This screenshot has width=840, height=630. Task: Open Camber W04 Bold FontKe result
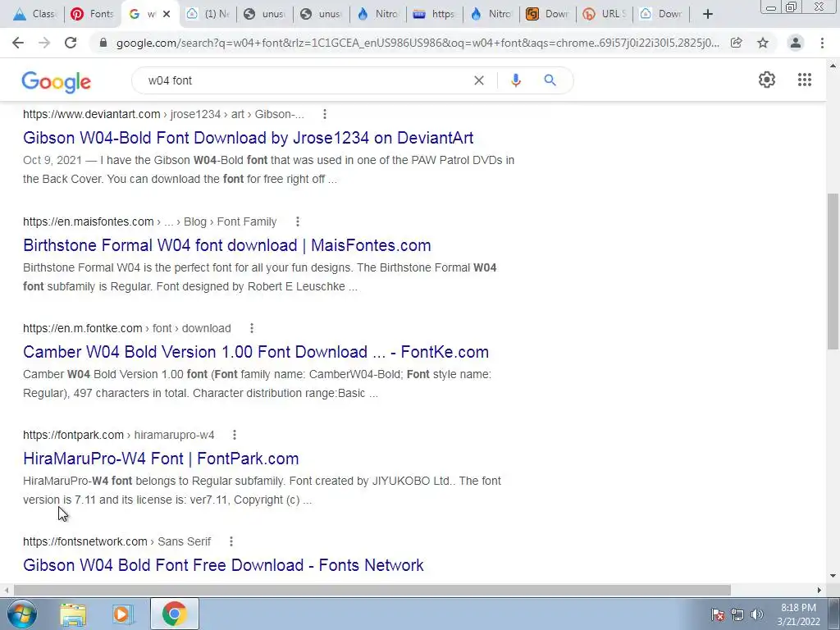(256, 351)
